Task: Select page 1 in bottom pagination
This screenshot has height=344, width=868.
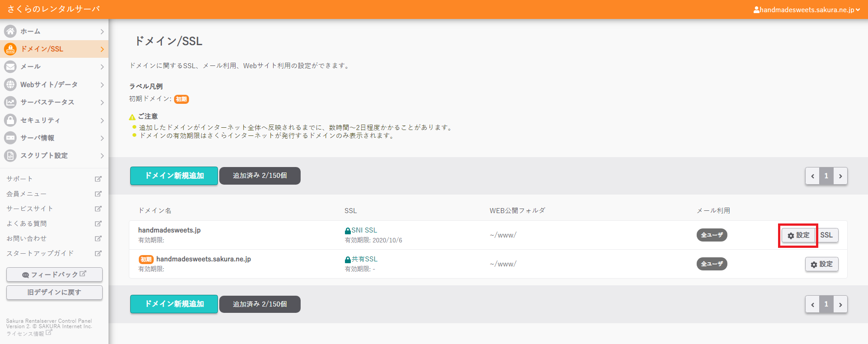Action: coord(826,304)
